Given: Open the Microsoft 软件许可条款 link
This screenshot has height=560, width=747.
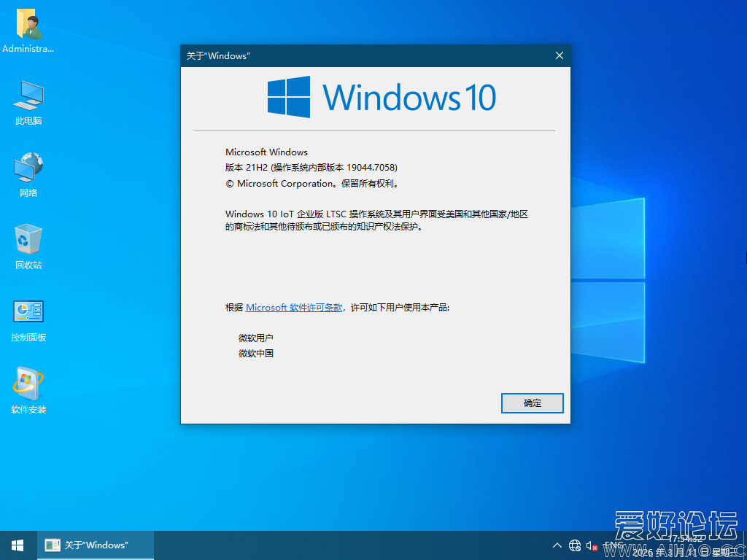Looking at the screenshot, I should coord(294,308).
